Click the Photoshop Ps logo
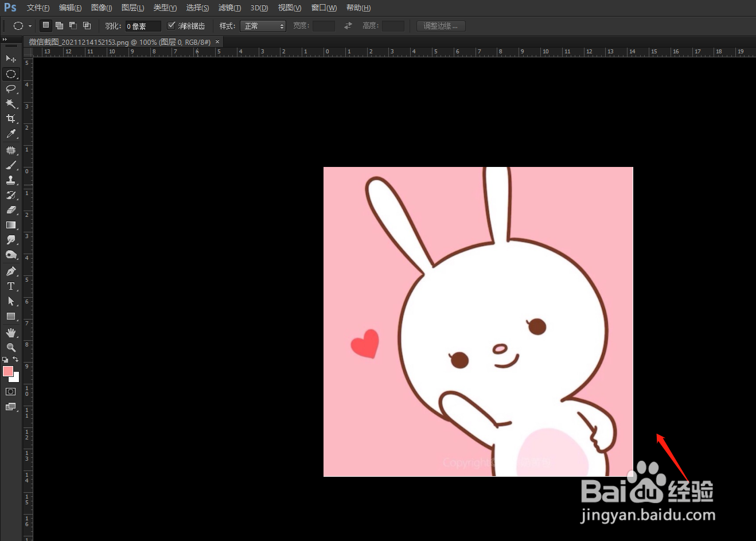 pyautogui.click(x=10, y=7)
